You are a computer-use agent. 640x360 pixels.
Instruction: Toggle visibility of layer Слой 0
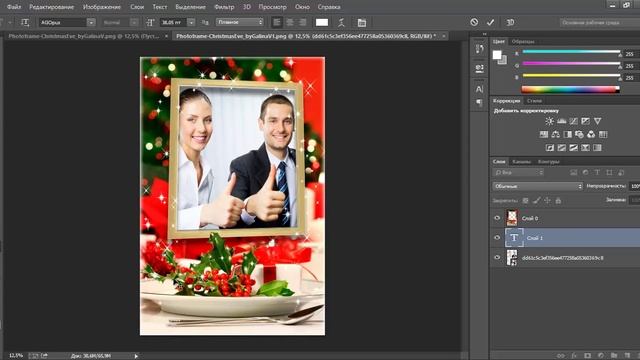(497, 218)
